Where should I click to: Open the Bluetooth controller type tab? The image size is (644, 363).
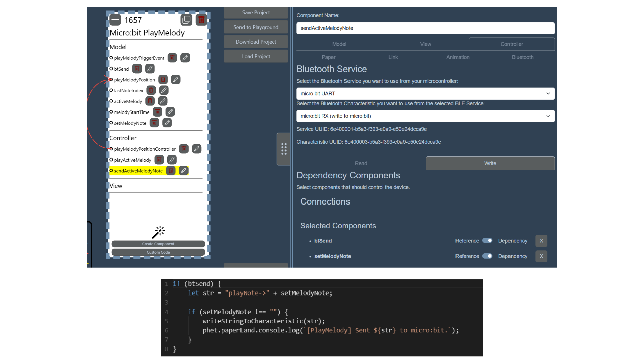[522, 57]
